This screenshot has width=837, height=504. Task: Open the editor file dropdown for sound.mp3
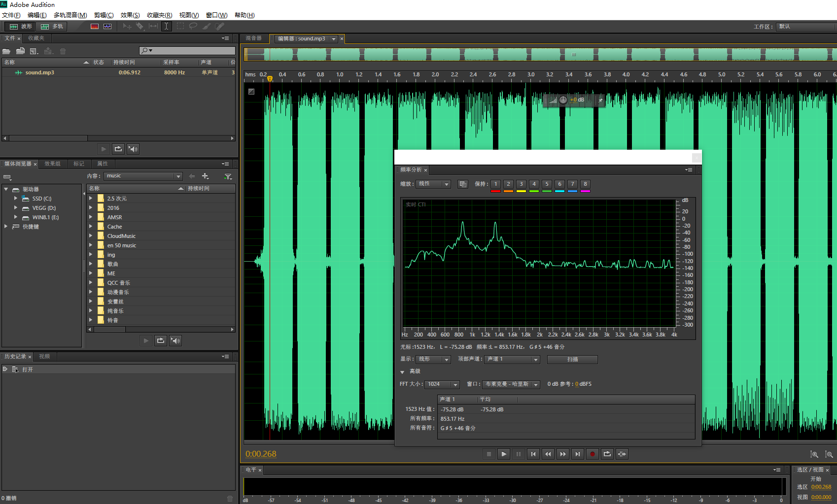pos(334,39)
